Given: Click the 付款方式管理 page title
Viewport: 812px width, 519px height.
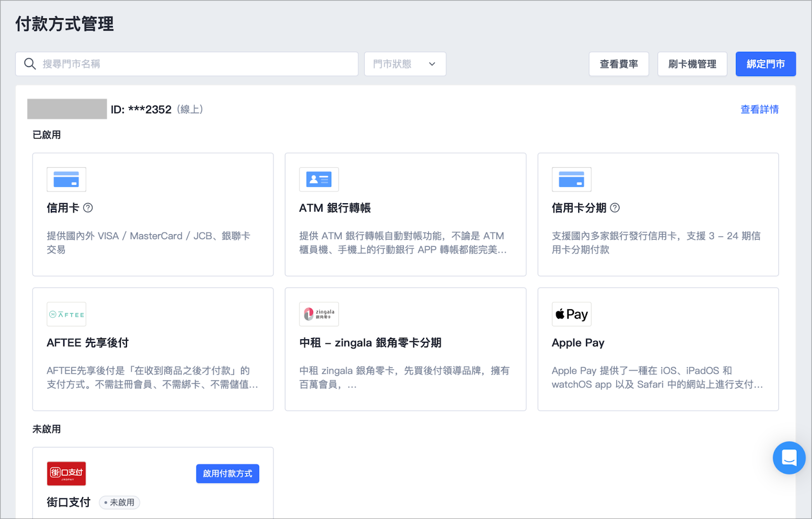Looking at the screenshot, I should (x=64, y=24).
